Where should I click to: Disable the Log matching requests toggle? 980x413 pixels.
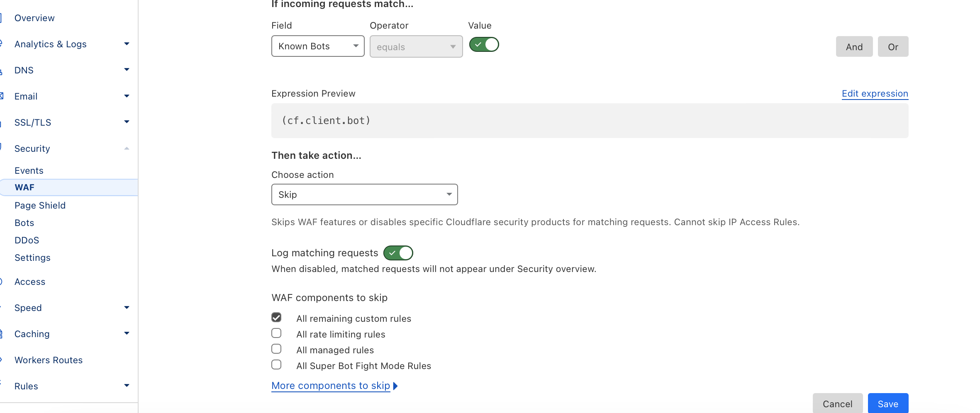(x=398, y=253)
